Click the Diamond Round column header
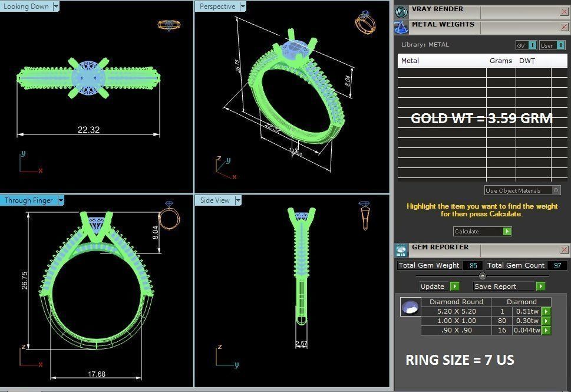 pos(456,302)
